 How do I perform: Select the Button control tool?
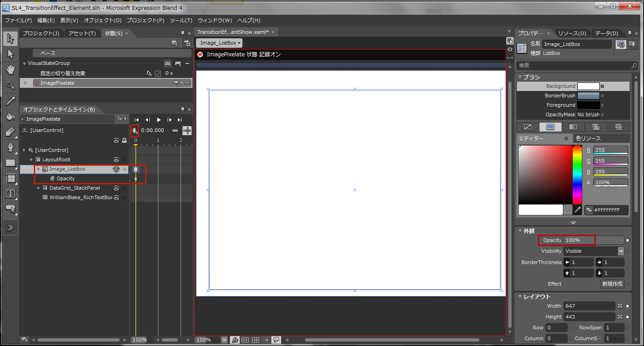click(10, 209)
